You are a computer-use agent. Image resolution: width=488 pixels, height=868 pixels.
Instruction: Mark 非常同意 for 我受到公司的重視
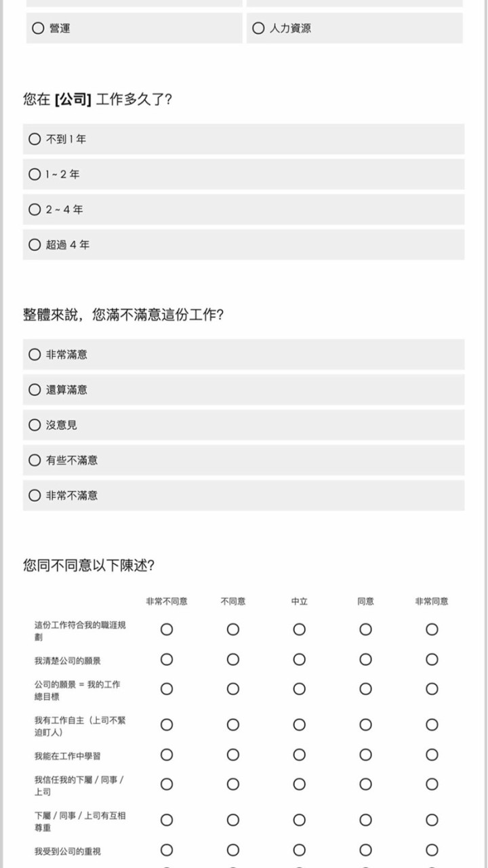point(432,850)
